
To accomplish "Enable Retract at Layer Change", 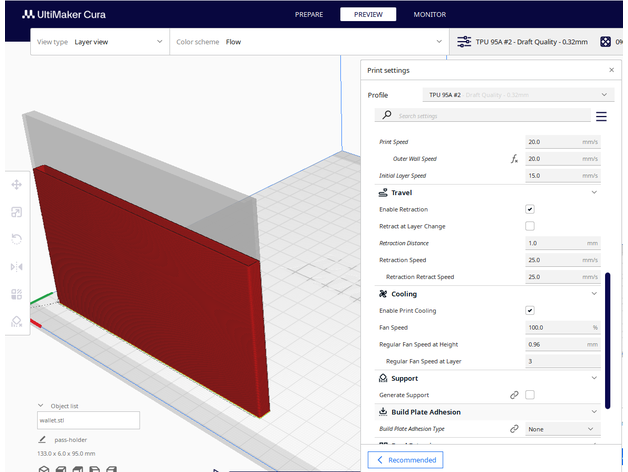I will pyautogui.click(x=530, y=226).
